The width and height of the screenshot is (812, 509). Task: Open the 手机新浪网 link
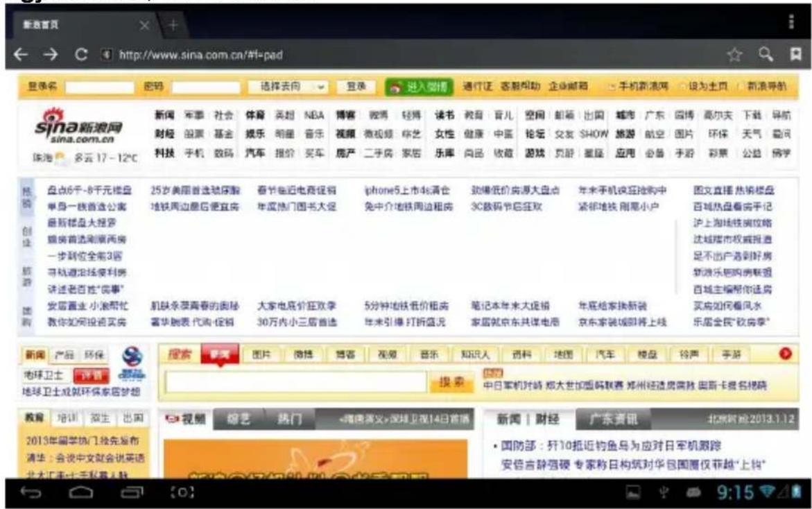coord(643,86)
